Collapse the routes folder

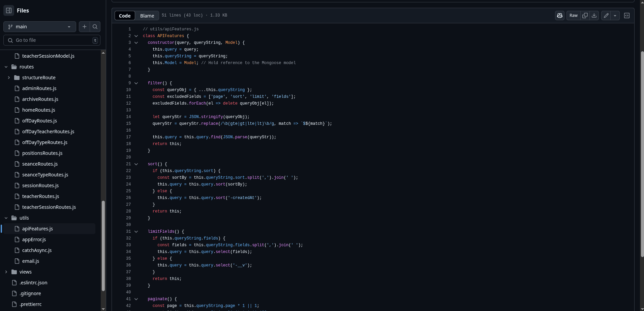tap(6, 67)
